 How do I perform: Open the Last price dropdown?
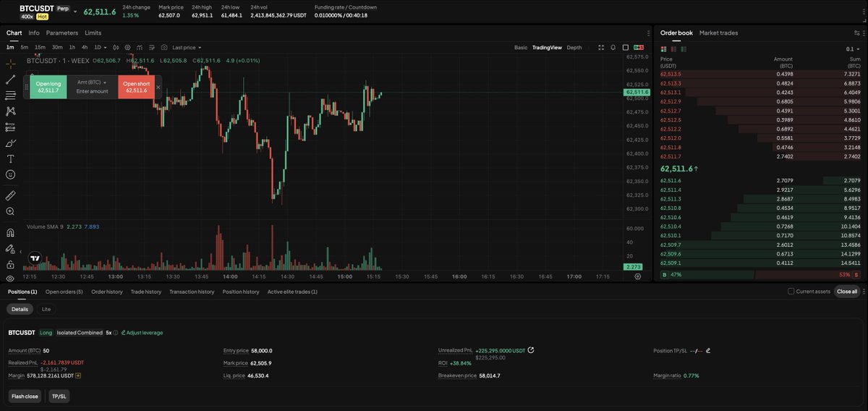coord(187,47)
